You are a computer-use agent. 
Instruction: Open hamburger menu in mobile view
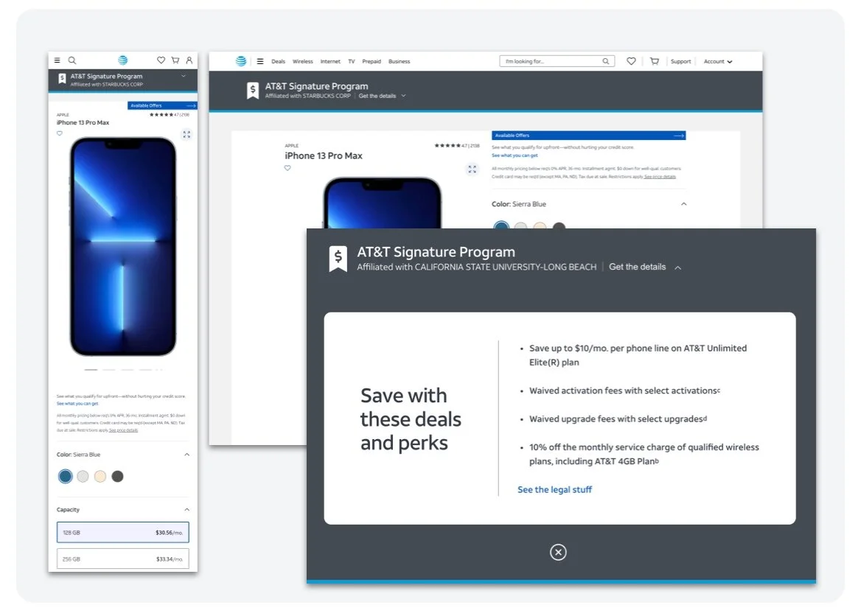pyautogui.click(x=57, y=60)
